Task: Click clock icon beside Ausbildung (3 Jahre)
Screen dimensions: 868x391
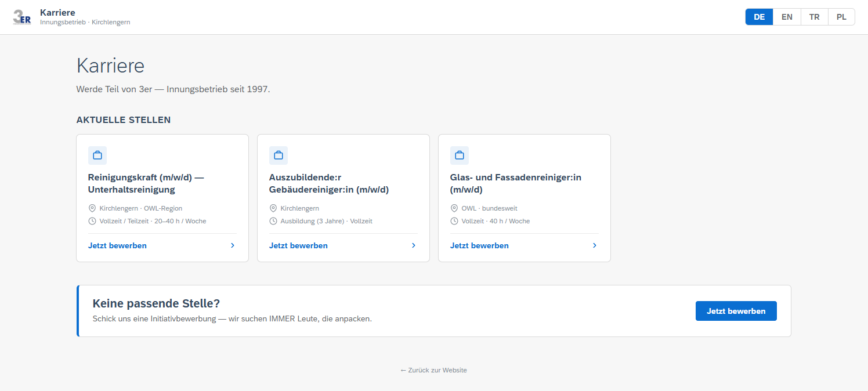Action: coord(273,221)
